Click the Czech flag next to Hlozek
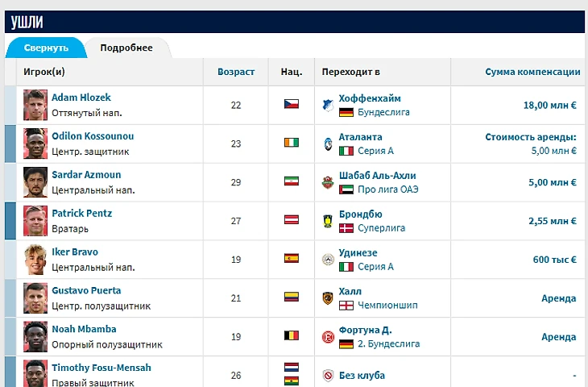The image size is (588, 387). pos(292,105)
